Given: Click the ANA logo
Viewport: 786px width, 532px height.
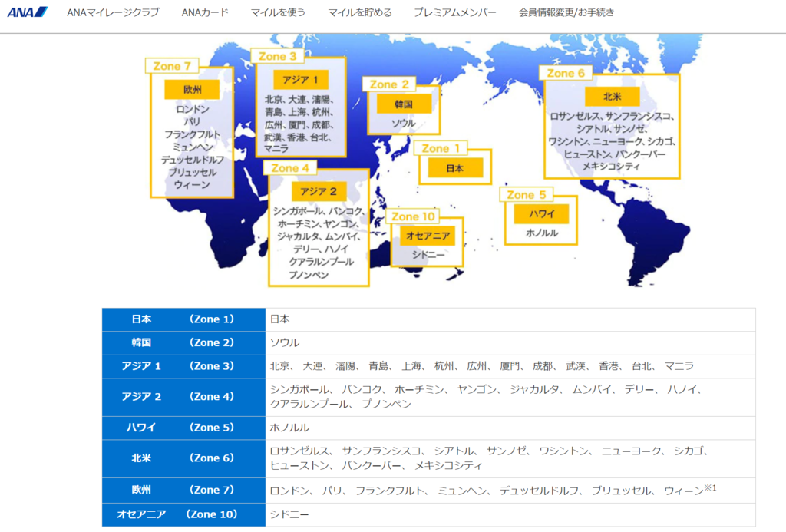Looking at the screenshot, I should coord(28,12).
